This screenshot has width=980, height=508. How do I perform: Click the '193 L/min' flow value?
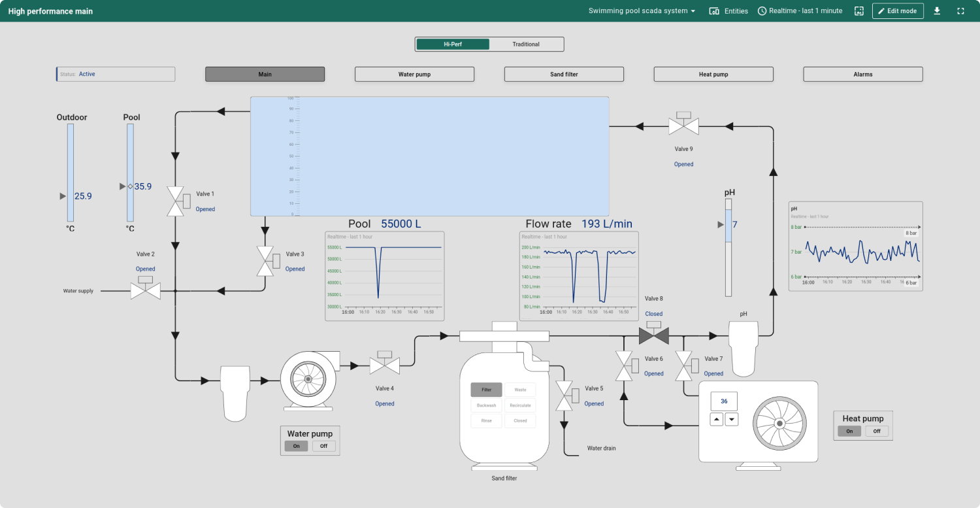tap(607, 224)
